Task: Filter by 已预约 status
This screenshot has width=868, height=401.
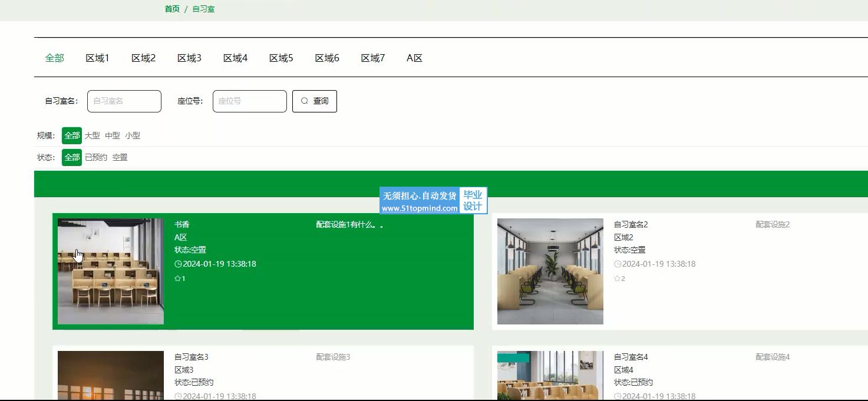Action: point(96,157)
